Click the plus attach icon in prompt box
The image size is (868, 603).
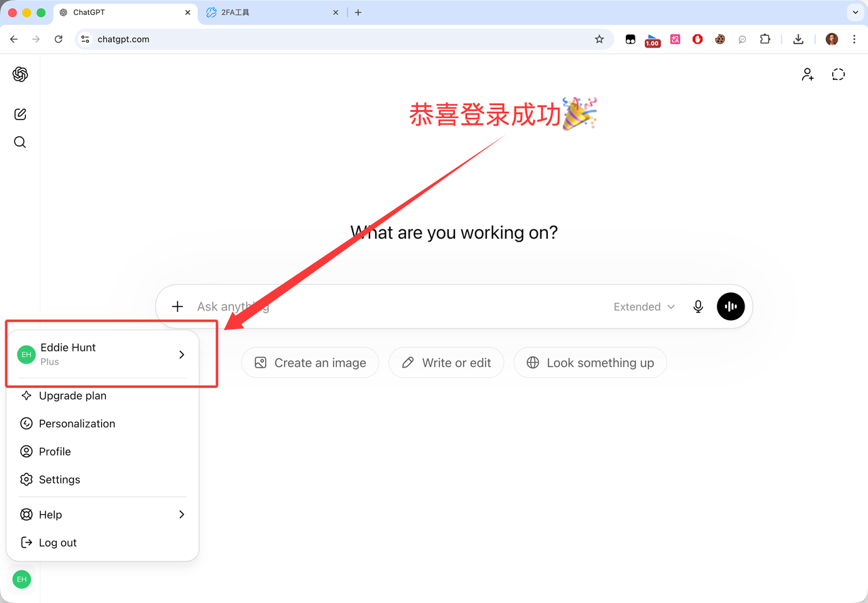[x=178, y=307]
